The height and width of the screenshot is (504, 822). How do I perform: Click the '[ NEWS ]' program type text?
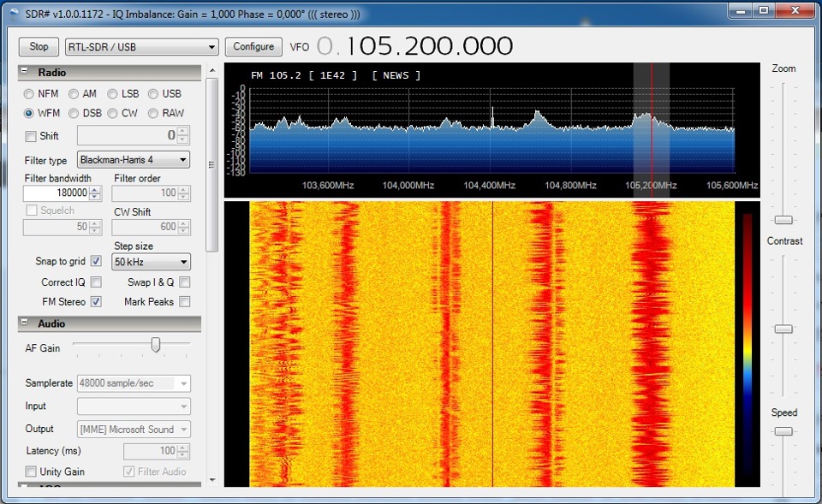396,75
